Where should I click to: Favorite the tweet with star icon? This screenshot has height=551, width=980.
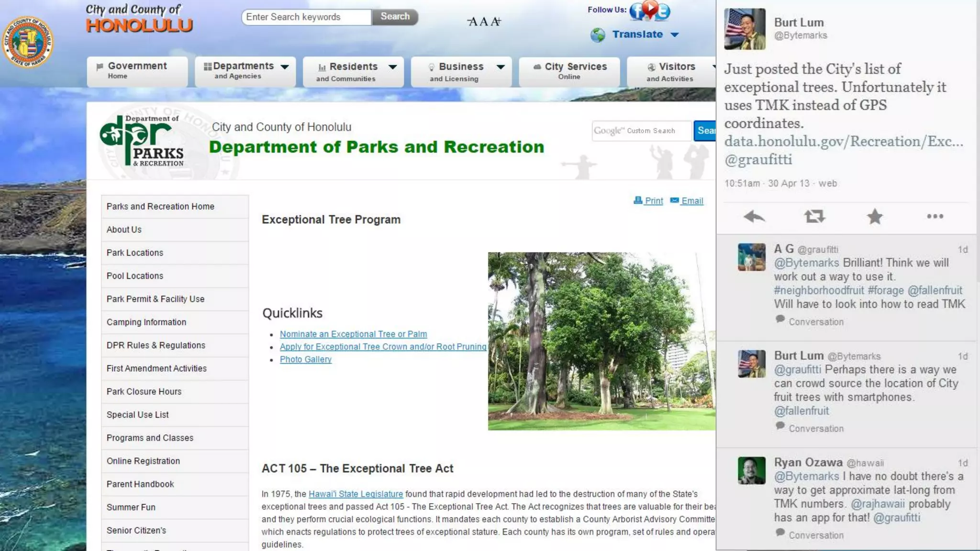[x=875, y=217]
